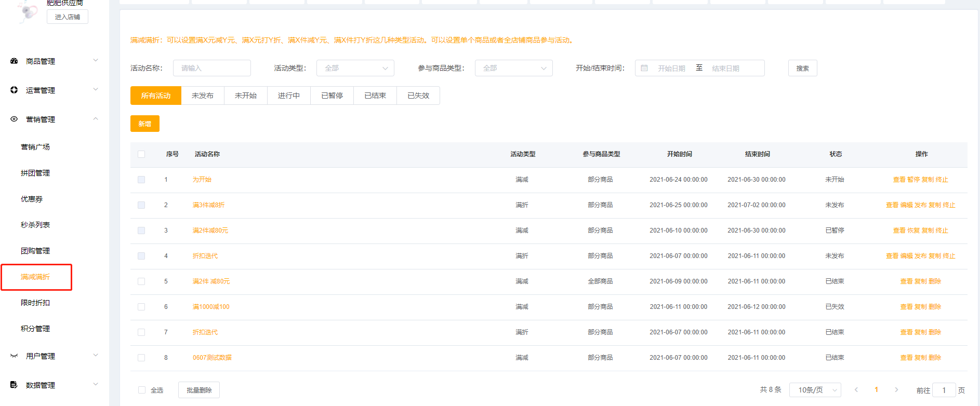Focus the 活动名称 input field
Viewport: 980px width, 406px height.
pyautogui.click(x=212, y=68)
